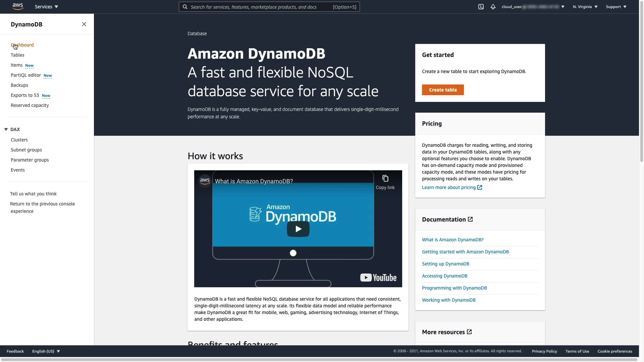Open the notifications bell
This screenshot has width=644, height=362.
point(493,7)
